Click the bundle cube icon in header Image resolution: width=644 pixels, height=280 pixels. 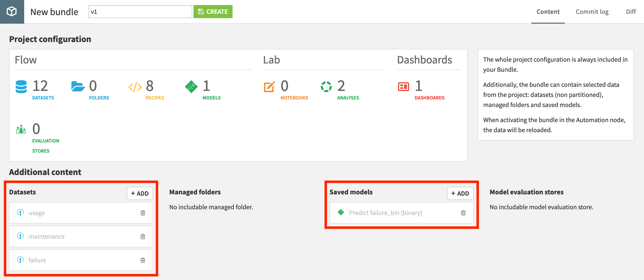point(12,12)
